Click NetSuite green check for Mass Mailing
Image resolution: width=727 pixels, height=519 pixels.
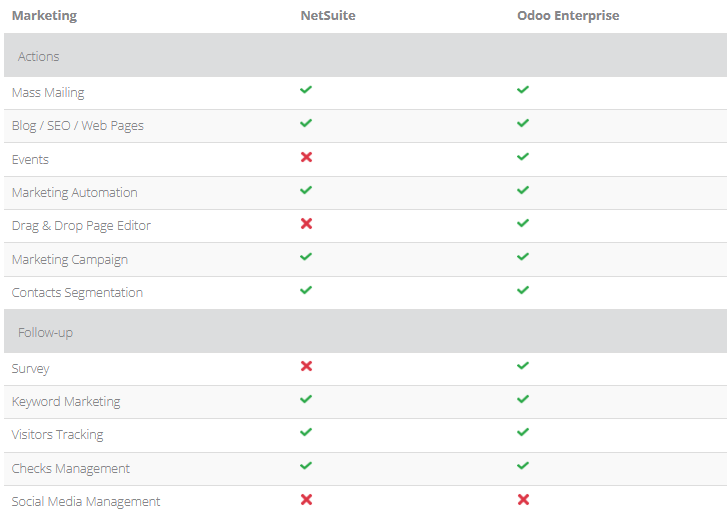[x=306, y=90]
